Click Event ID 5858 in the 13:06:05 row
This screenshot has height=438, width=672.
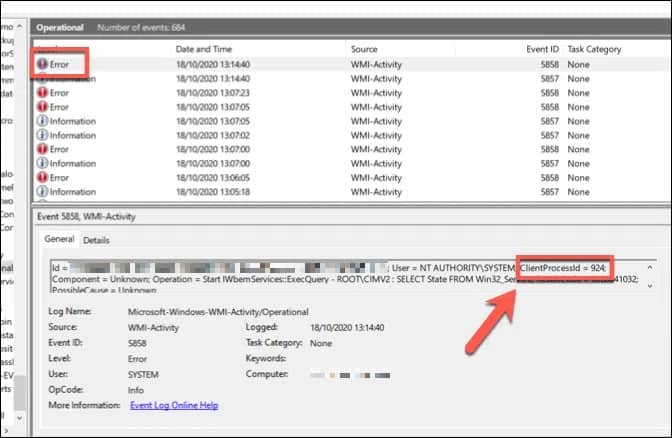549,177
